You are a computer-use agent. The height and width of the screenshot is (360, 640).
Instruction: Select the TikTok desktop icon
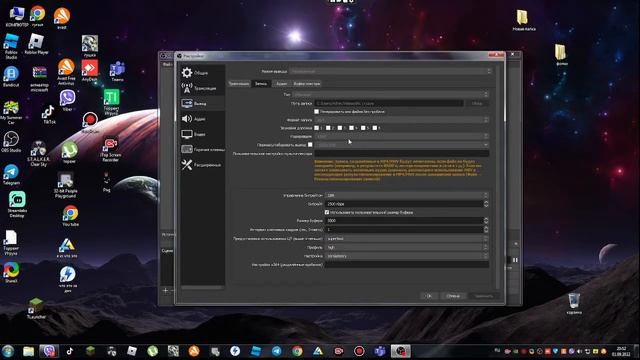coord(49,115)
